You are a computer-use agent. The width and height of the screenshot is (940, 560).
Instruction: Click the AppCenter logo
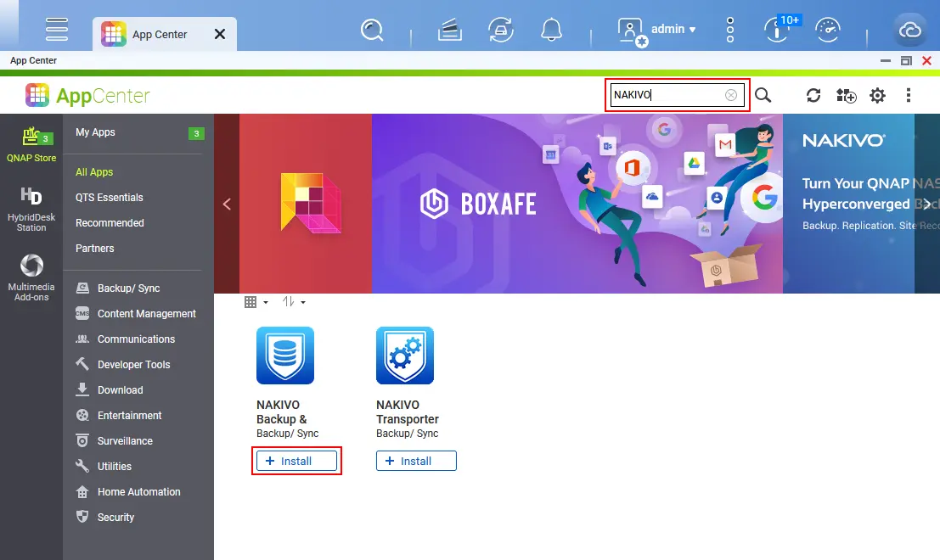click(87, 95)
